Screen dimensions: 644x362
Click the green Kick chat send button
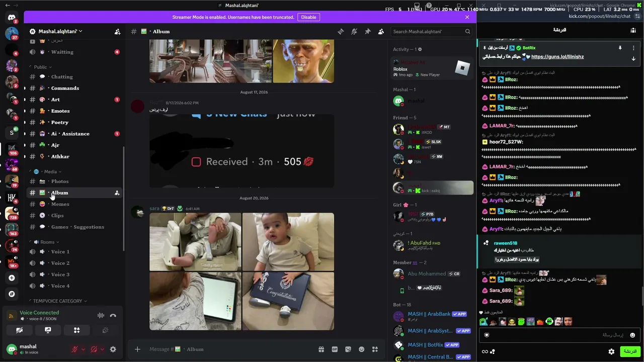pyautogui.click(x=629, y=351)
